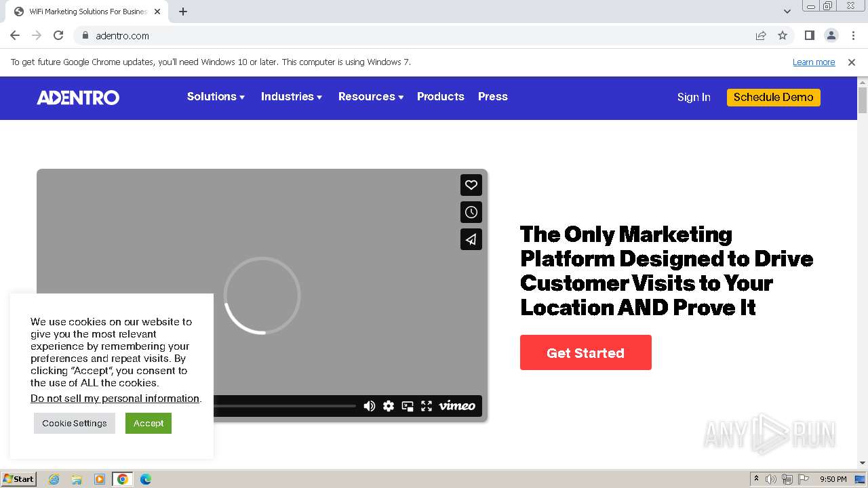Image resolution: width=868 pixels, height=488 pixels.
Task: Open a new browser tab
Action: coord(183,12)
